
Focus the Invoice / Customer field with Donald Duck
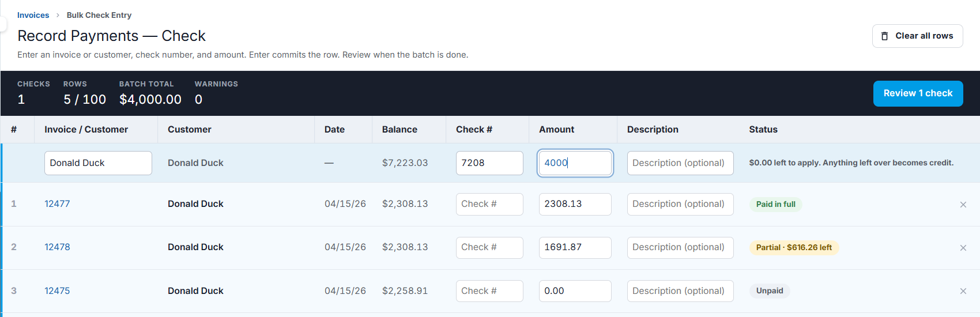pyautogui.click(x=98, y=163)
